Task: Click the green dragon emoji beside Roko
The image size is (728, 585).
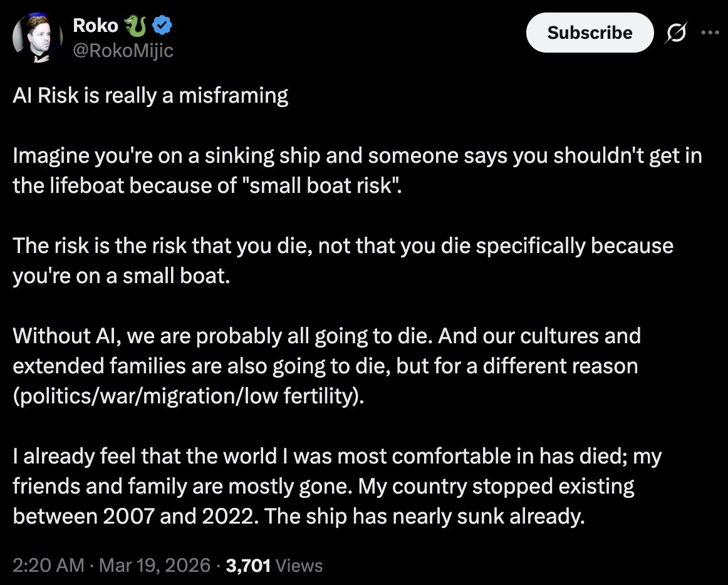Action: [135, 26]
